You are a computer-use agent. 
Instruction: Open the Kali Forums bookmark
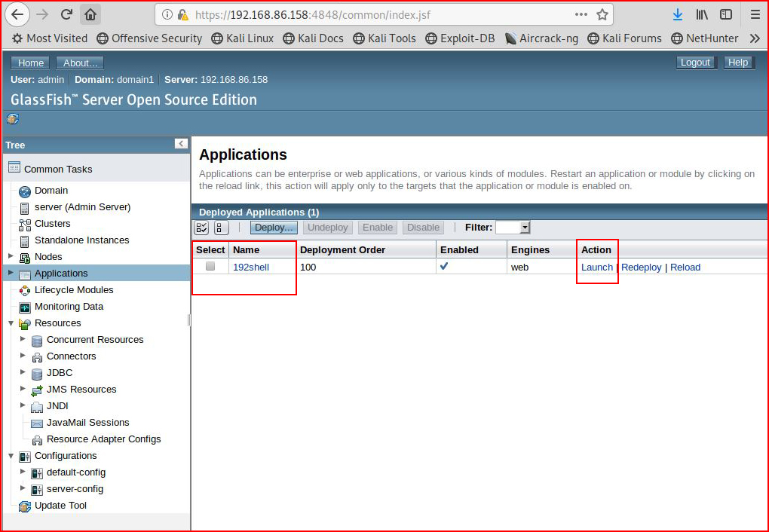tap(624, 38)
